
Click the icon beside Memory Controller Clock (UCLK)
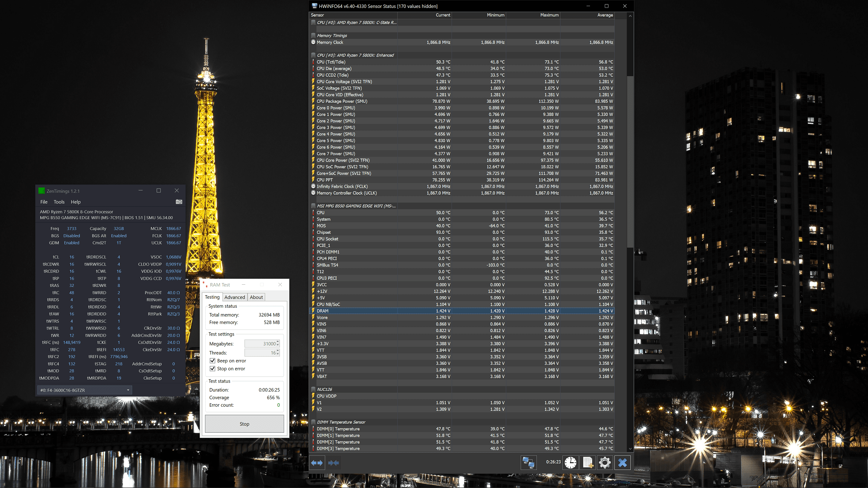point(313,193)
